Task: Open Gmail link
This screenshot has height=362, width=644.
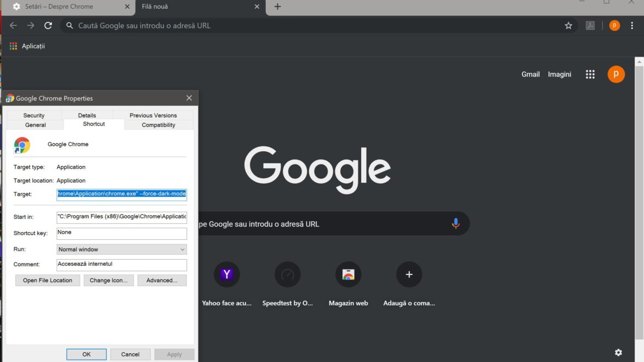Action: 531,74
